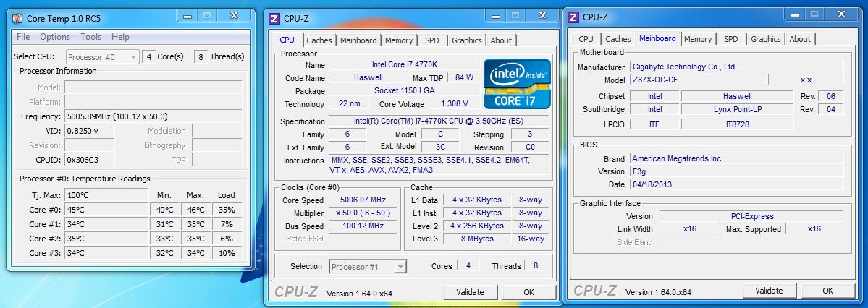Click OK button in middle CPU-Z window

528,292
